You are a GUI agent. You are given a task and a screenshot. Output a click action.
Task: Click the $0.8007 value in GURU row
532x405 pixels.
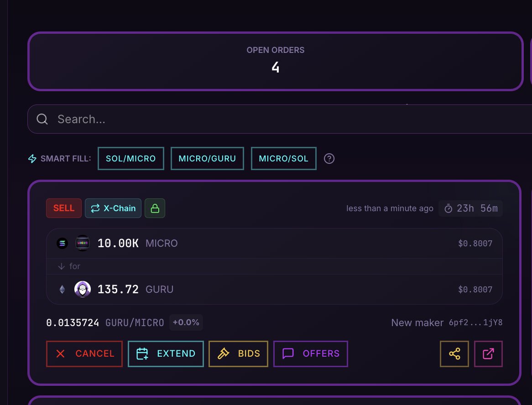tap(475, 290)
